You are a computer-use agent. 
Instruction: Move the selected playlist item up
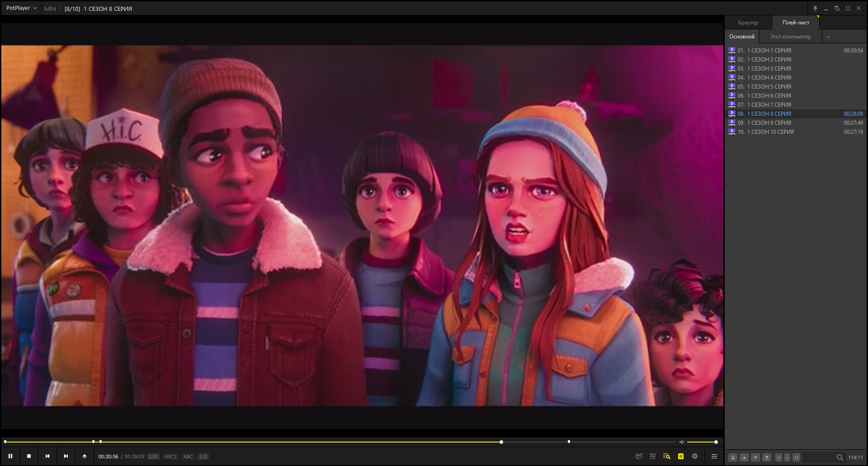(744, 457)
